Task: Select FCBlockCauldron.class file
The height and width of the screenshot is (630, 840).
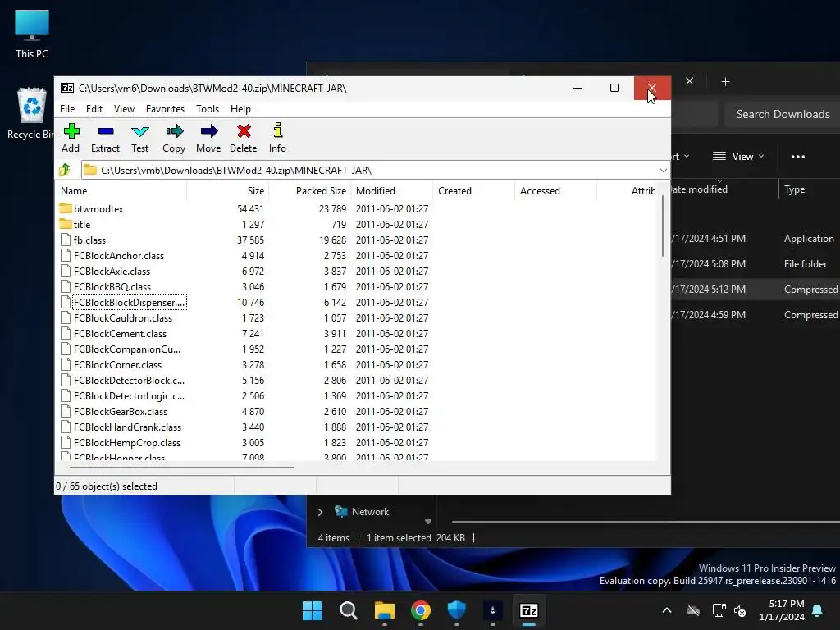Action: coord(123,317)
